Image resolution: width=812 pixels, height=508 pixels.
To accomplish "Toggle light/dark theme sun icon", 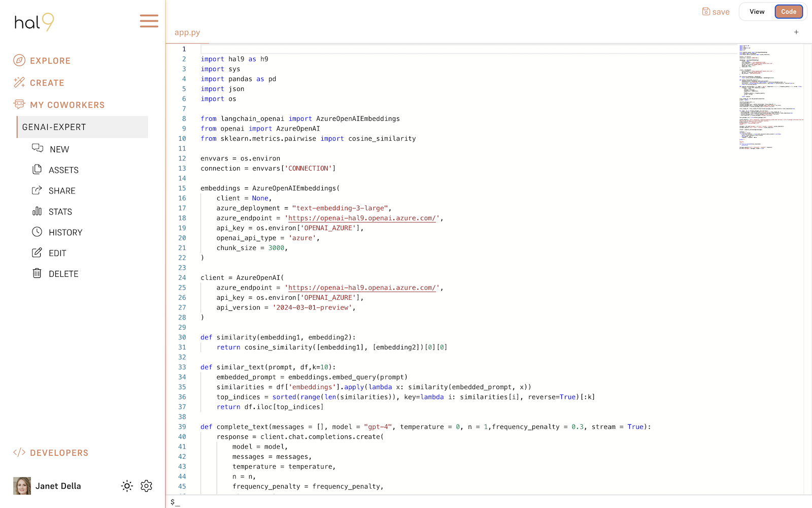I will coord(127,486).
